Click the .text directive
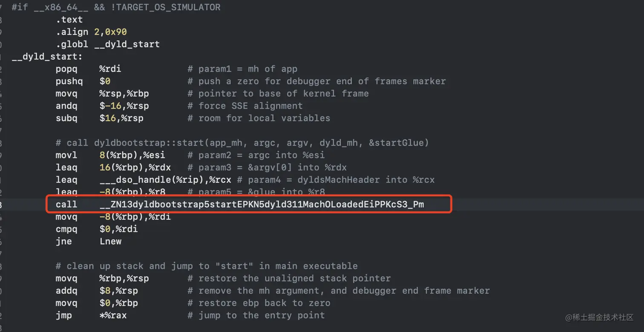 coord(69,20)
